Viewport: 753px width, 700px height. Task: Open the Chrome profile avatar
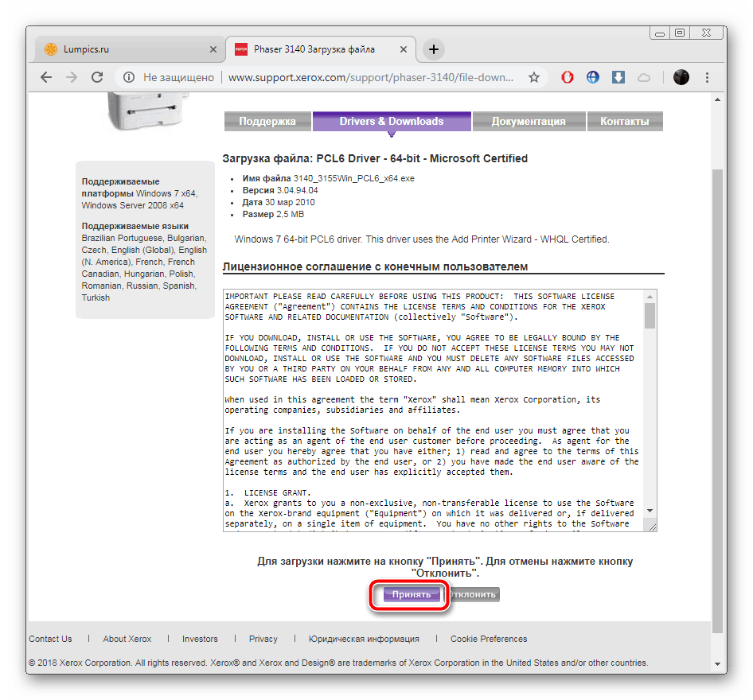681,77
